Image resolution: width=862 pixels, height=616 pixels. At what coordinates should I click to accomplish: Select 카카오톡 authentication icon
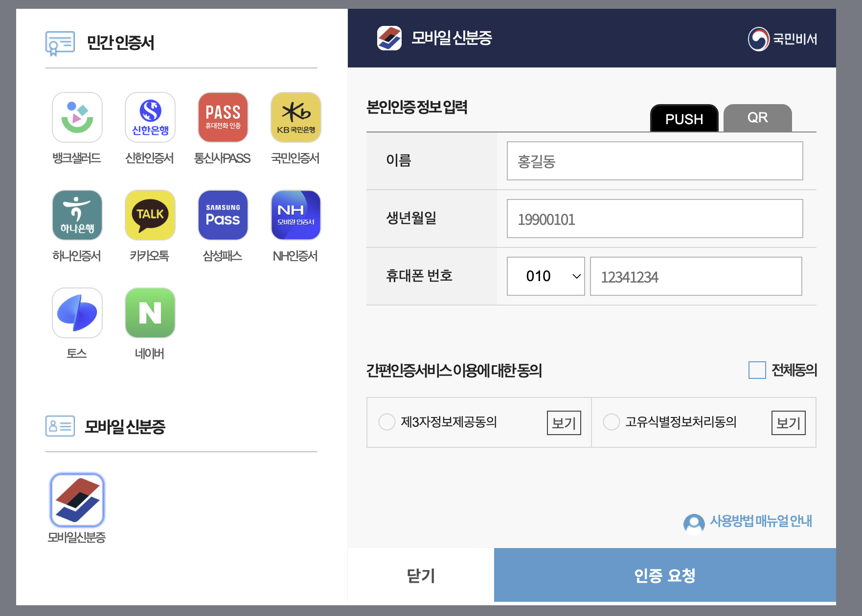[150, 215]
